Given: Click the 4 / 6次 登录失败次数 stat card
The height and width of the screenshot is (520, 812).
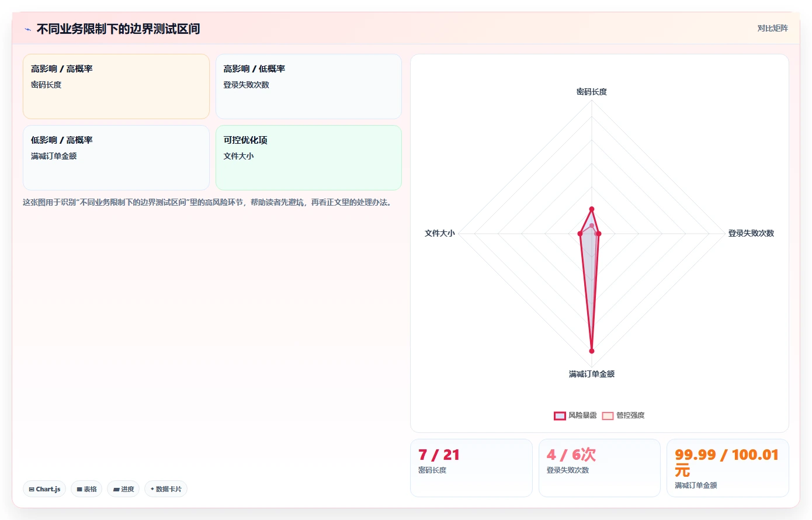Looking at the screenshot, I should [x=599, y=468].
